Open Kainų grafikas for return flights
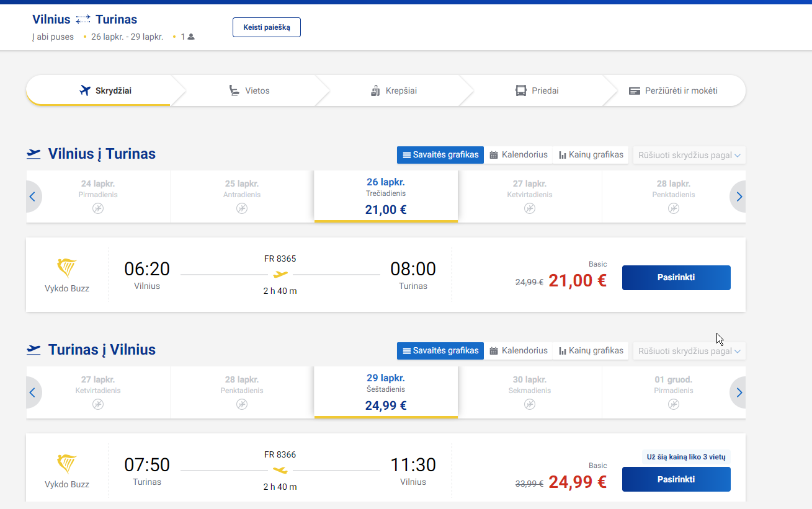812x509 pixels. 591,351
